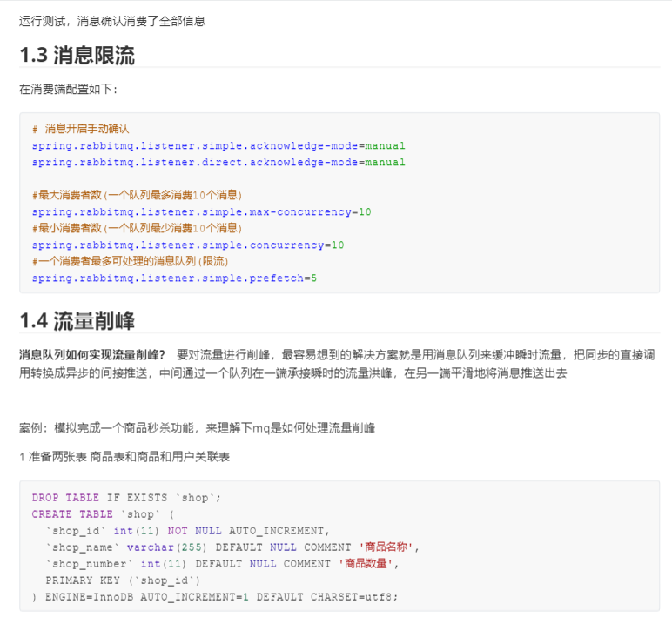Image resolution: width=672 pixels, height=624 pixels.
Task: Click the DROP TABLE IF EXISTS line
Action: [127, 498]
